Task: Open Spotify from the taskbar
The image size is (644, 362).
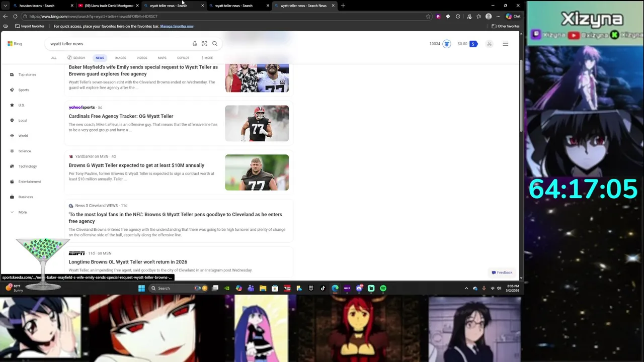Action: 383,288
